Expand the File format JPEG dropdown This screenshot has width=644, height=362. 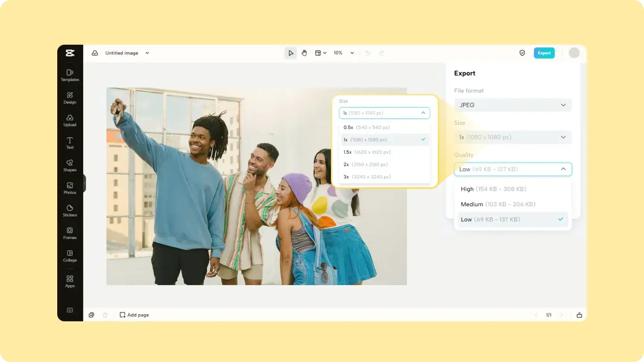513,105
